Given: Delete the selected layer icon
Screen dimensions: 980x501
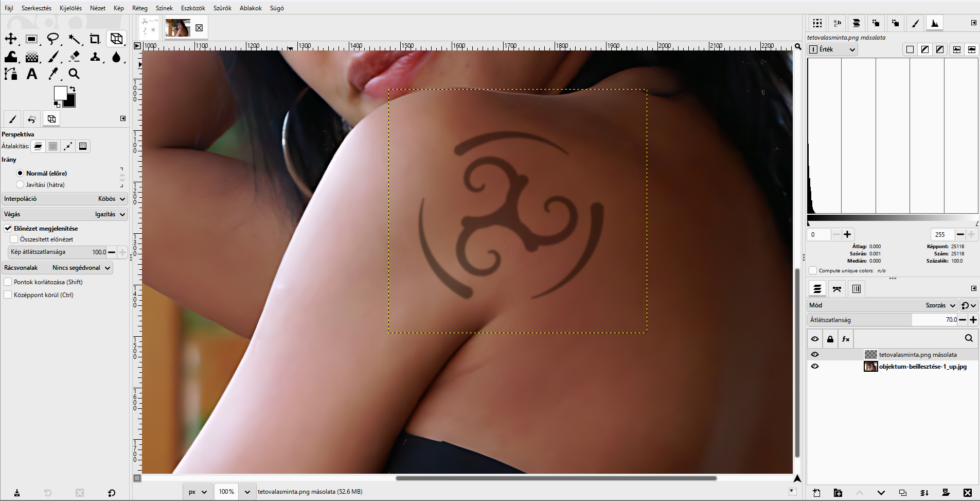Looking at the screenshot, I should coord(968,493).
